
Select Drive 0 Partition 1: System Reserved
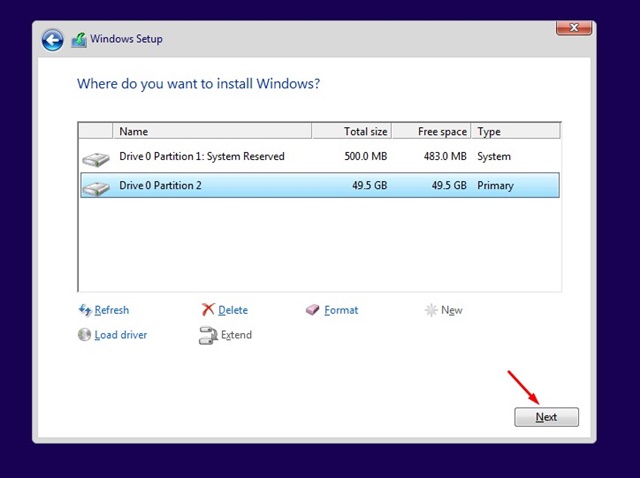click(x=320, y=157)
